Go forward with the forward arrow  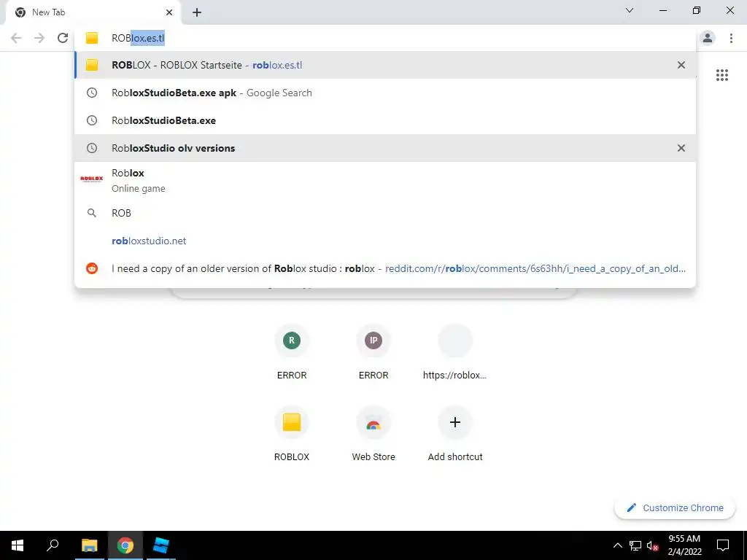tap(39, 38)
